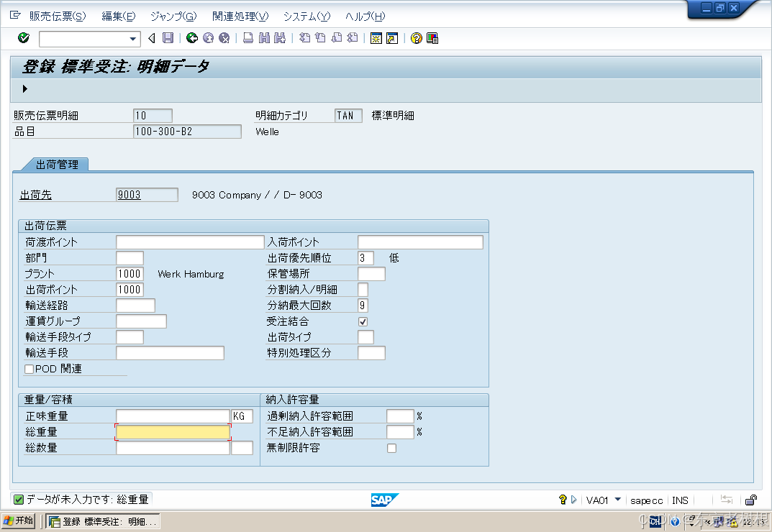This screenshot has height=532, width=772.
Task: Click the 出荷タイプ input field
Action: click(365, 337)
